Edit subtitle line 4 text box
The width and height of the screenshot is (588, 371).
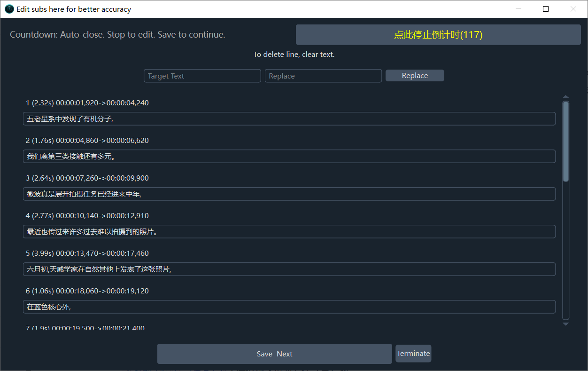(x=289, y=232)
